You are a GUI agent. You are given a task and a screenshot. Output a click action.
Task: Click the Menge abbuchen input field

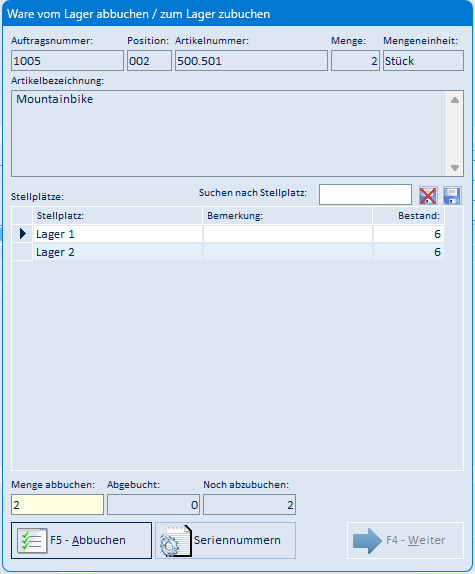(x=57, y=505)
